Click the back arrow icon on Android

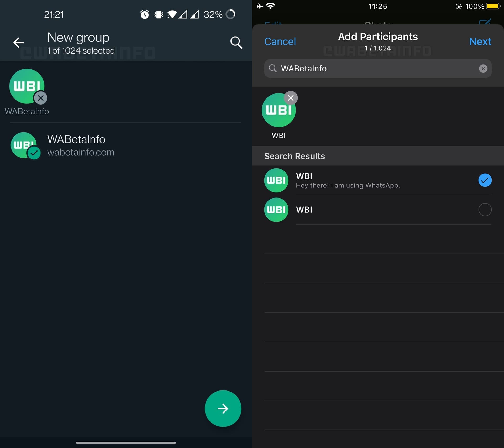pyautogui.click(x=18, y=42)
